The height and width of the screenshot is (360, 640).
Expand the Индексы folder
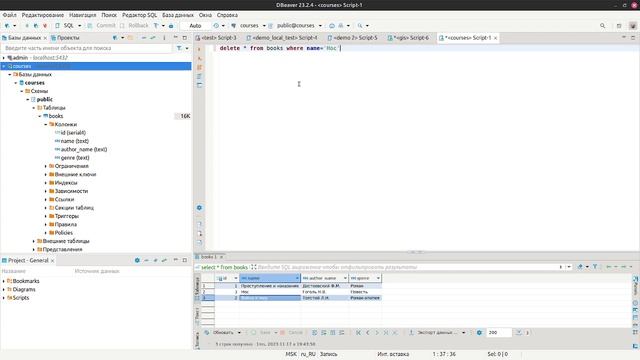[46, 183]
